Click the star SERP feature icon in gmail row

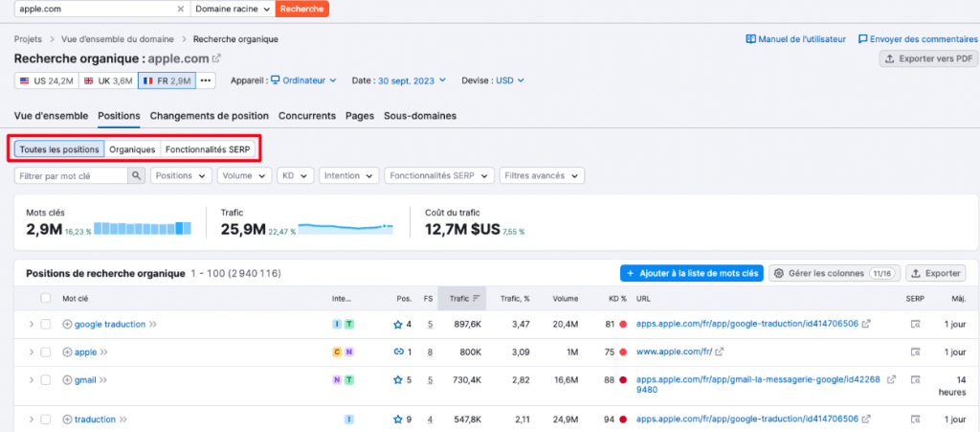tap(397, 379)
